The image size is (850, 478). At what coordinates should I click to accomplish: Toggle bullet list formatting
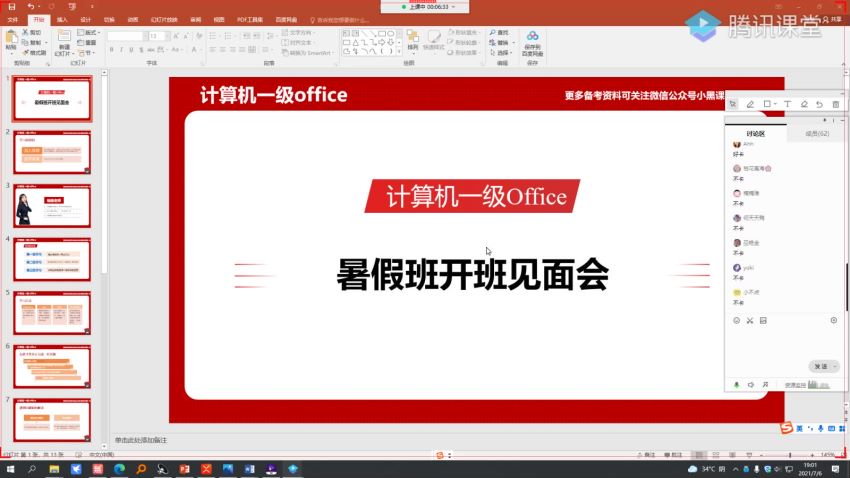212,36
